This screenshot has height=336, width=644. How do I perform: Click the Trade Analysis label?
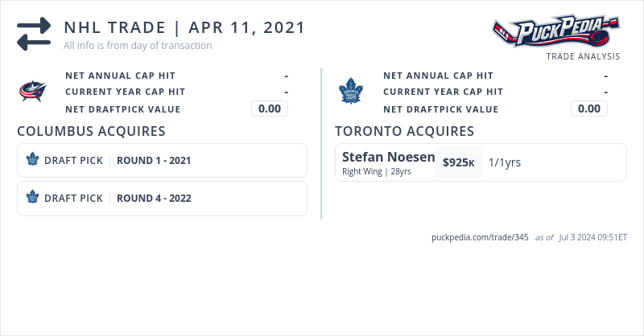tap(583, 56)
